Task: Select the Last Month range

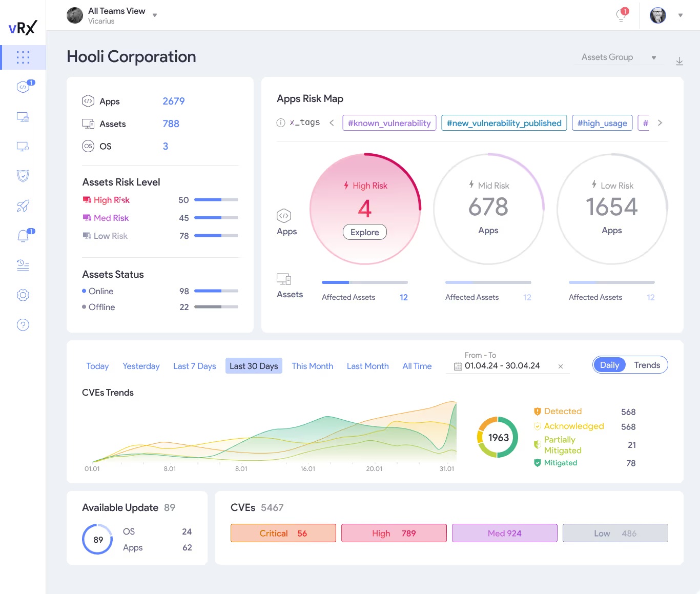Action: click(x=368, y=366)
